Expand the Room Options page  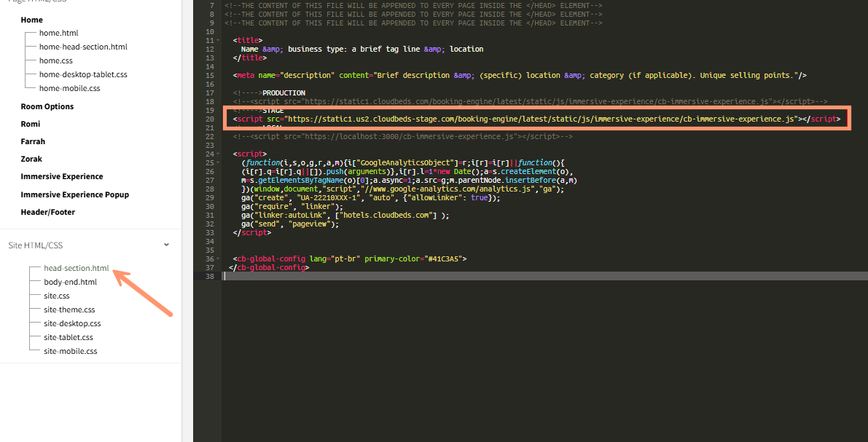[x=47, y=106]
